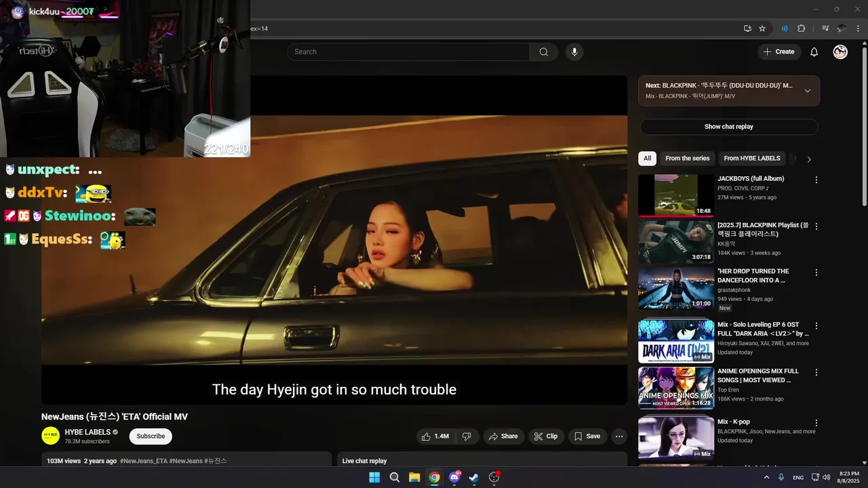
Task: Open Mix - K-pop thumbnail
Action: (x=676, y=439)
